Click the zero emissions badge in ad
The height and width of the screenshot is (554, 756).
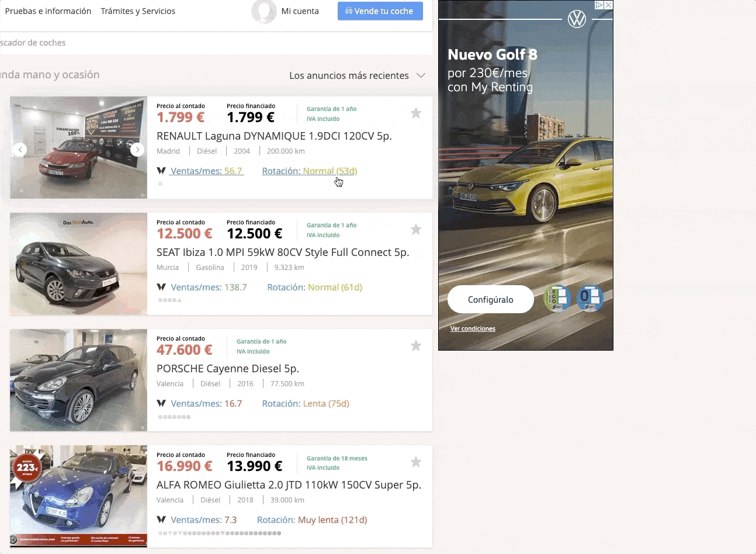(x=590, y=298)
